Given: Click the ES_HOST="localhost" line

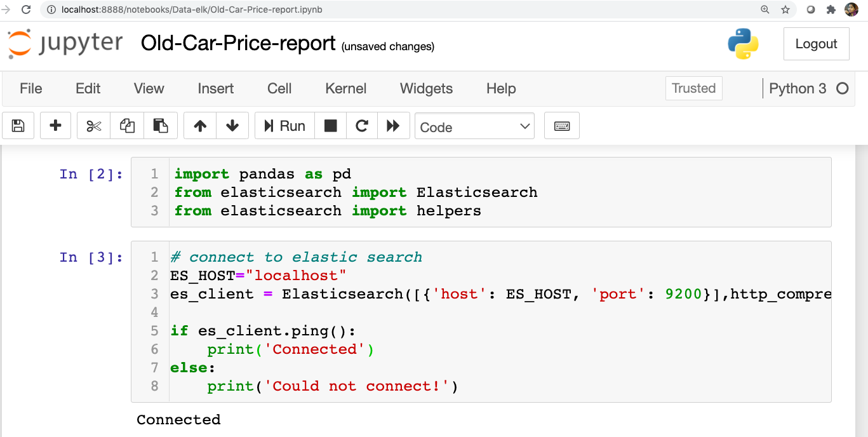Looking at the screenshot, I should (x=258, y=276).
